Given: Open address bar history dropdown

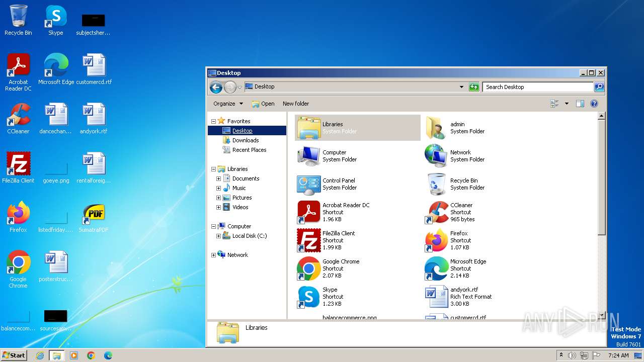Looking at the screenshot, I should (461, 87).
